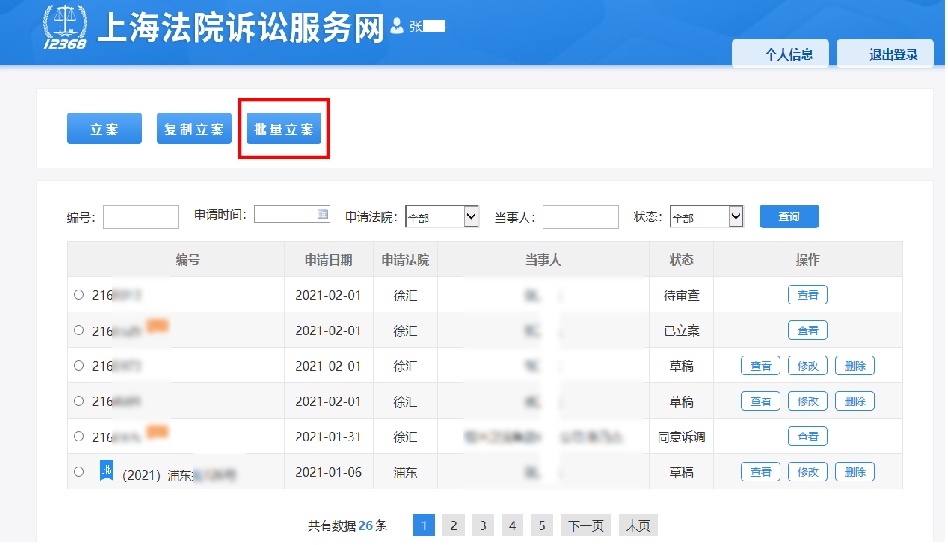
Task: Delete the 浦东 draft row via 删除
Action: pos(854,472)
